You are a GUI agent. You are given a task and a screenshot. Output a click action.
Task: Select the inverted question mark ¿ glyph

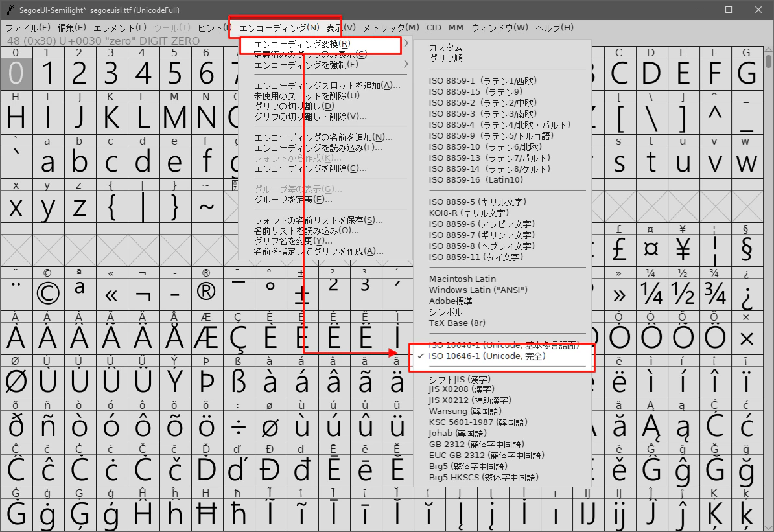coord(746,294)
